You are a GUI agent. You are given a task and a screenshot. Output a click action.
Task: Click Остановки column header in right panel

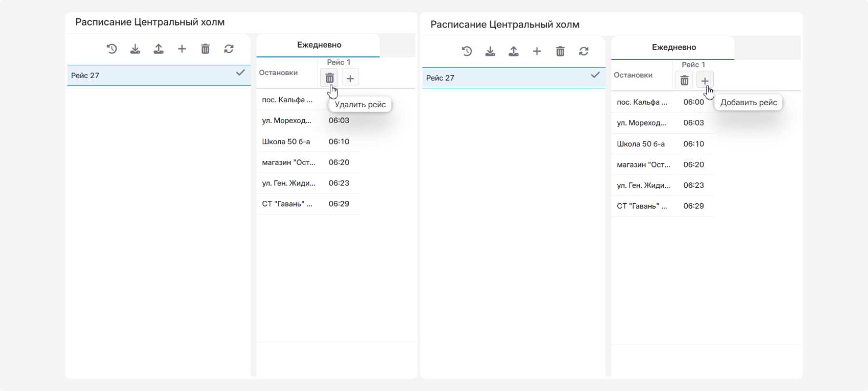[x=633, y=75]
